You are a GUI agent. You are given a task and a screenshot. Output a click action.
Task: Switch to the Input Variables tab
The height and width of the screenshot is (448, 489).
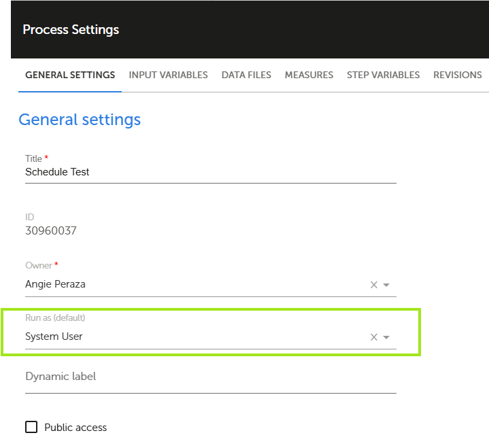(x=168, y=75)
